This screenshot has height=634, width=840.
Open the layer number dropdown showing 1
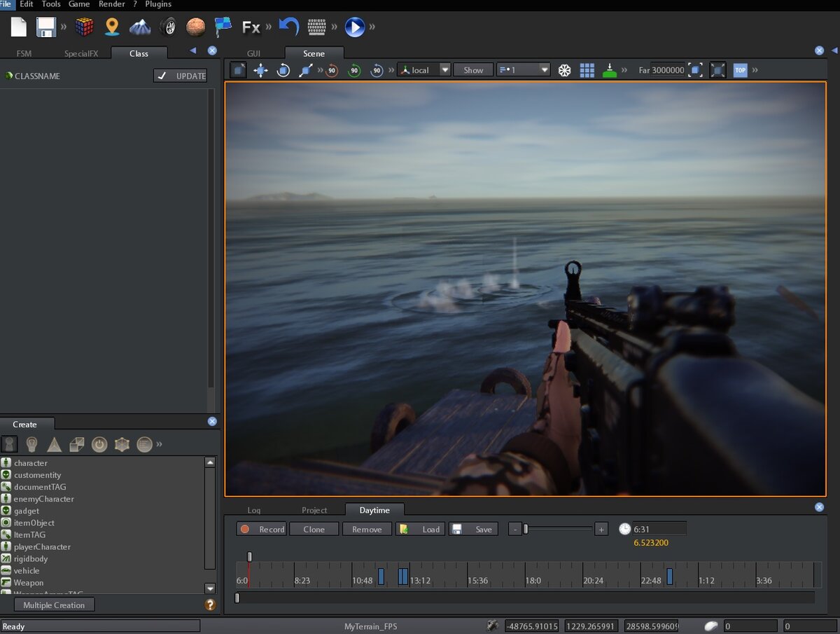point(524,70)
